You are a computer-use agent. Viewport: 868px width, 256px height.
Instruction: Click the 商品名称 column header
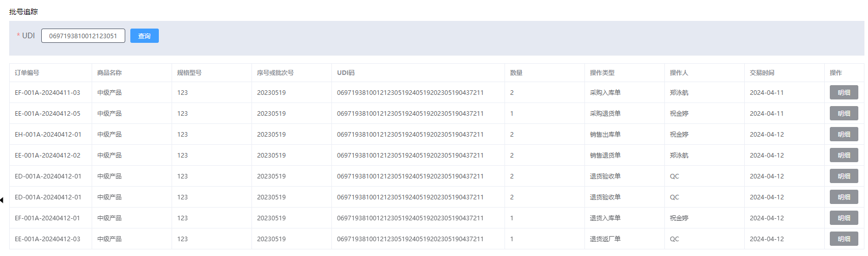[x=109, y=73]
